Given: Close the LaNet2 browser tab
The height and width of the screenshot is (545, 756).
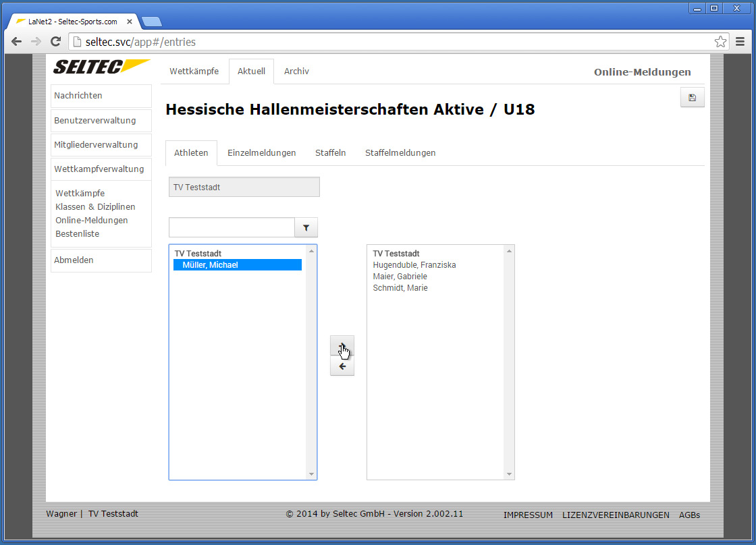Looking at the screenshot, I should pyautogui.click(x=130, y=22).
